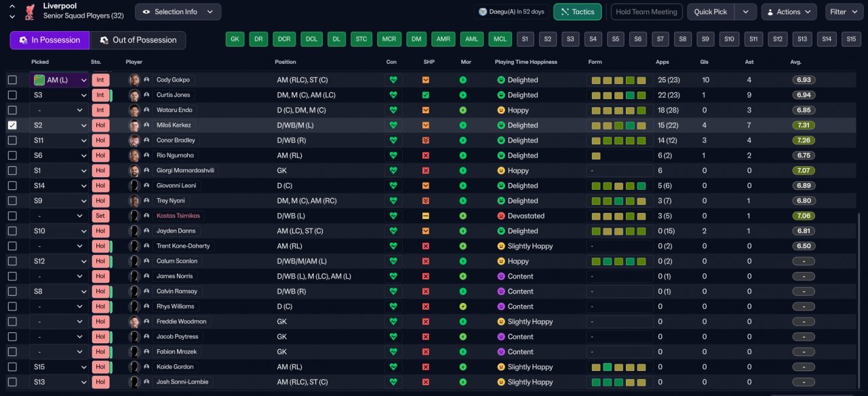This screenshot has width=868, height=396.
Task: Open Kostas Tsimikas's player name link
Action: click(179, 216)
